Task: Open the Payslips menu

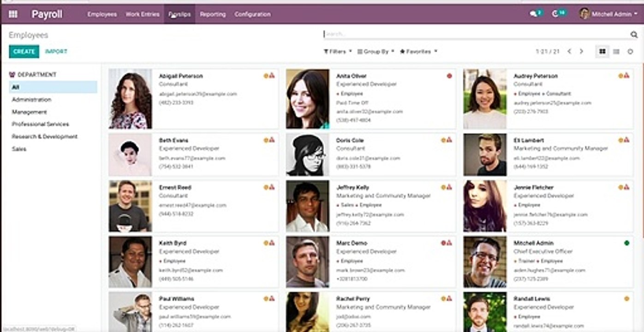Action: pyautogui.click(x=179, y=14)
